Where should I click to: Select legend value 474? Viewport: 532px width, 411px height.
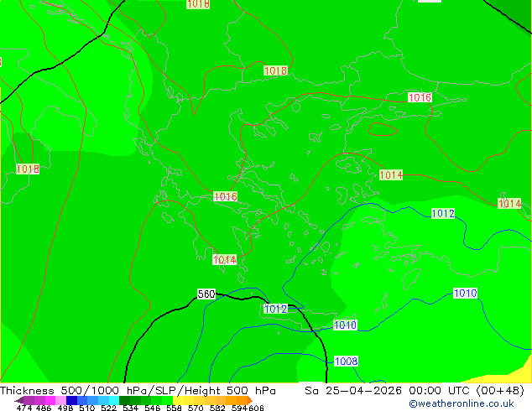[24, 408]
